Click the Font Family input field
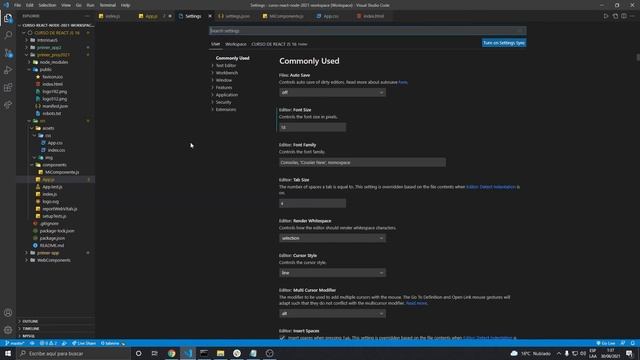Viewport: 640px width, 360px height. pyautogui.click(x=362, y=162)
